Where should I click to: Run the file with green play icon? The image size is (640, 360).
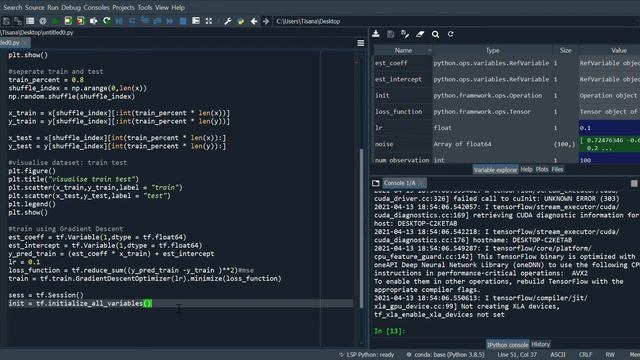point(56,21)
